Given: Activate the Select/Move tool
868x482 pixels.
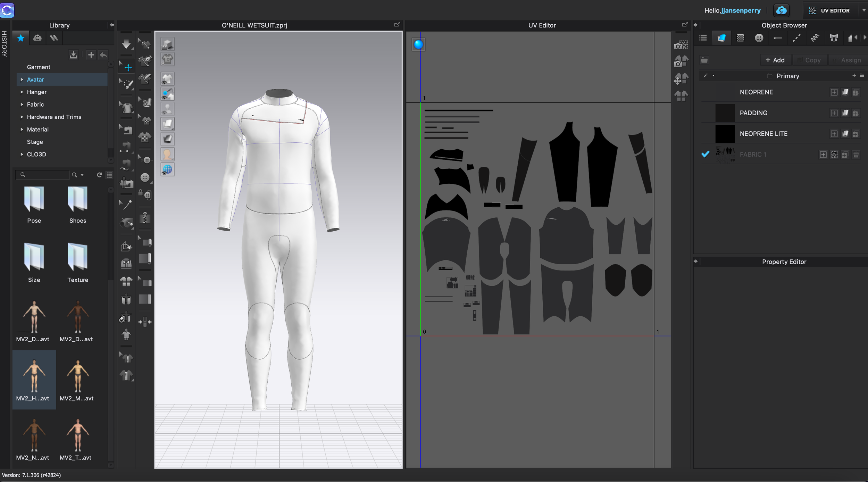Looking at the screenshot, I should [127, 67].
